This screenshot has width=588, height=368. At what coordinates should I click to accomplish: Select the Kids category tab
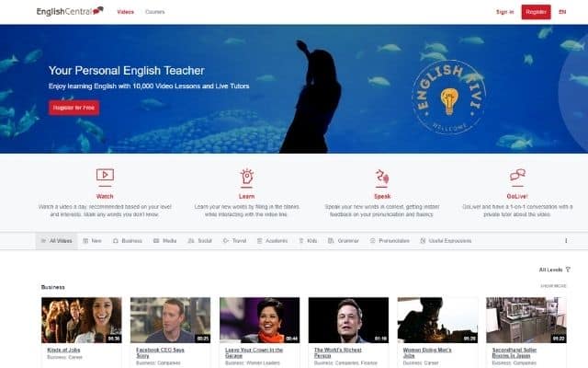point(308,241)
